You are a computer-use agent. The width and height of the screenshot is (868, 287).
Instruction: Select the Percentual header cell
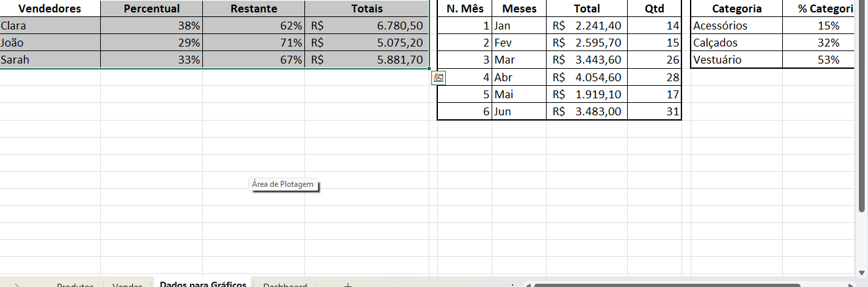pos(152,9)
